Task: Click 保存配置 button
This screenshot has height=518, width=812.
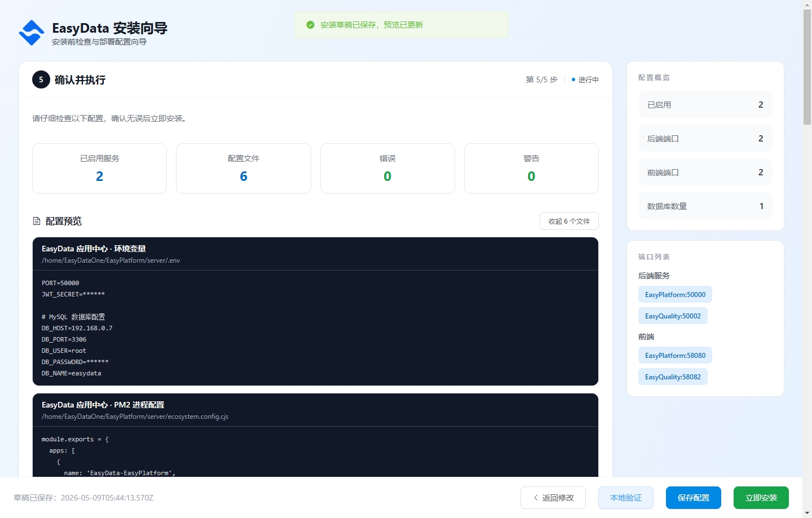Action: pyautogui.click(x=694, y=498)
